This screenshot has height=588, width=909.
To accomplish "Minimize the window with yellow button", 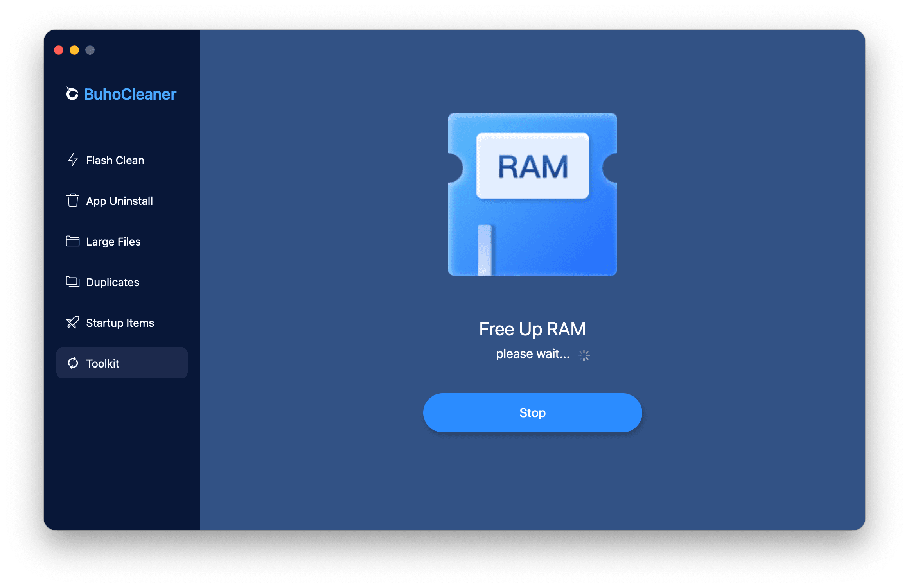I will click(74, 50).
